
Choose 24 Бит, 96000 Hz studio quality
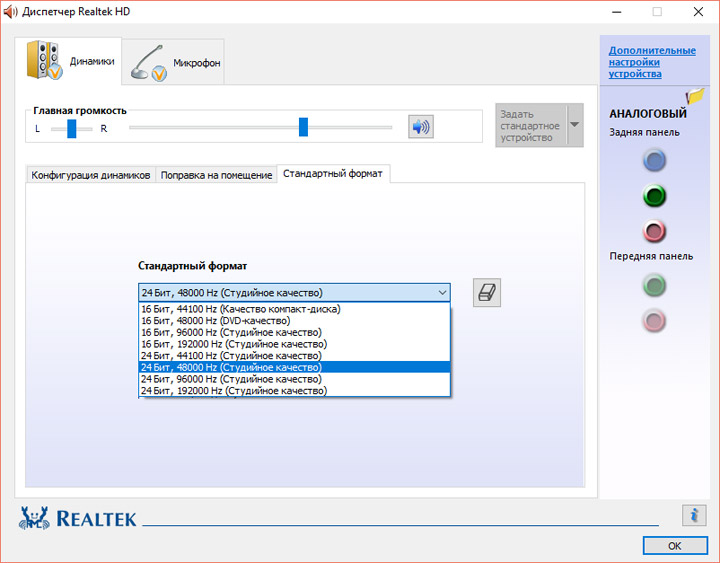click(x=294, y=379)
